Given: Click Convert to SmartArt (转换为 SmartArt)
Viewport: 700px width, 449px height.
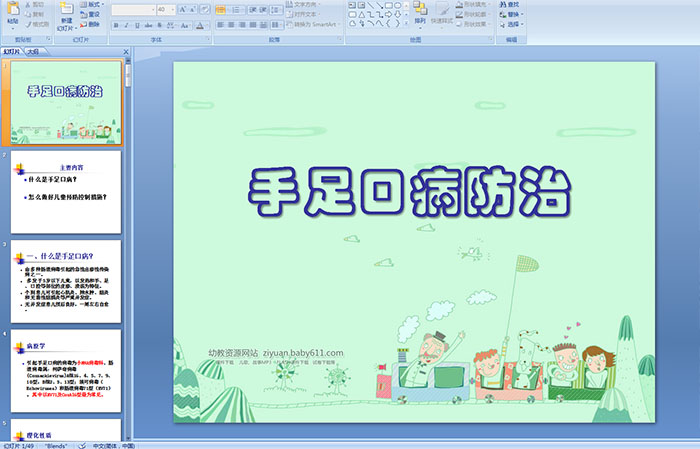Looking at the screenshot, I should (x=313, y=24).
